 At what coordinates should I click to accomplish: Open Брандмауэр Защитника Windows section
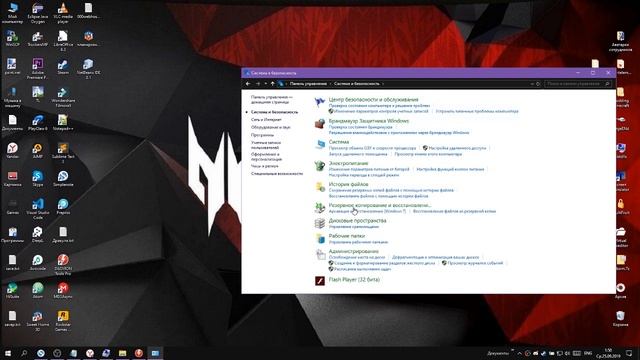click(x=369, y=121)
